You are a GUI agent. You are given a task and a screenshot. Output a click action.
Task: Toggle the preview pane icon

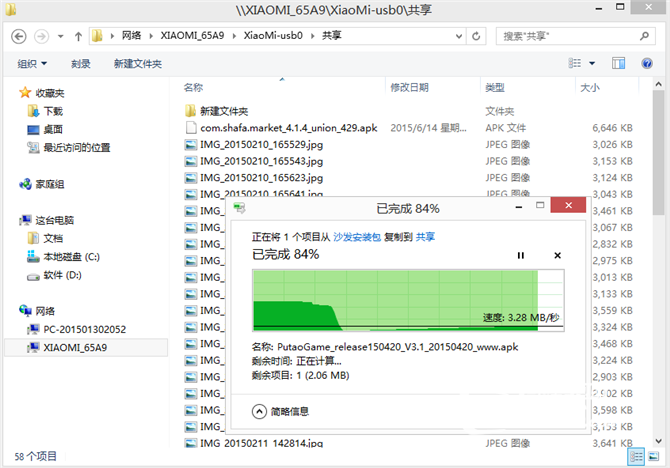(618, 64)
